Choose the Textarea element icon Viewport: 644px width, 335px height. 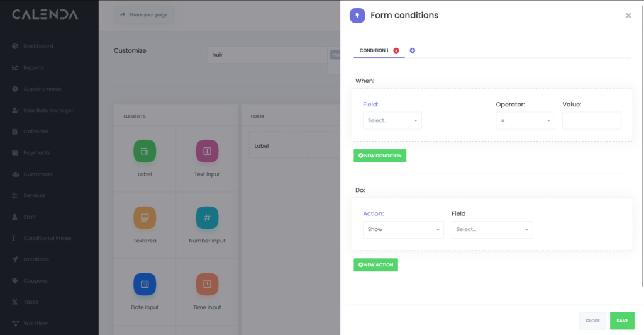144,218
